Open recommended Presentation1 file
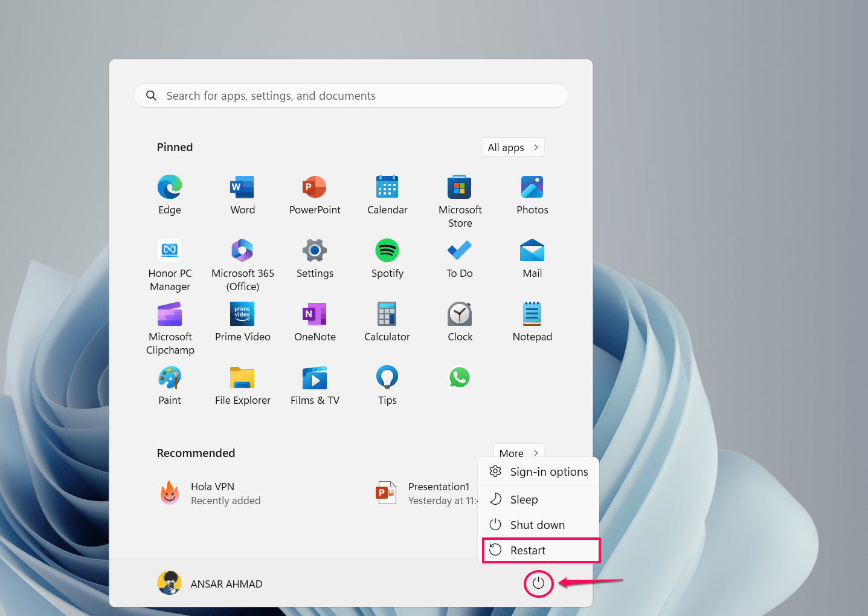Viewport: 868px width, 616px height. pos(425,493)
